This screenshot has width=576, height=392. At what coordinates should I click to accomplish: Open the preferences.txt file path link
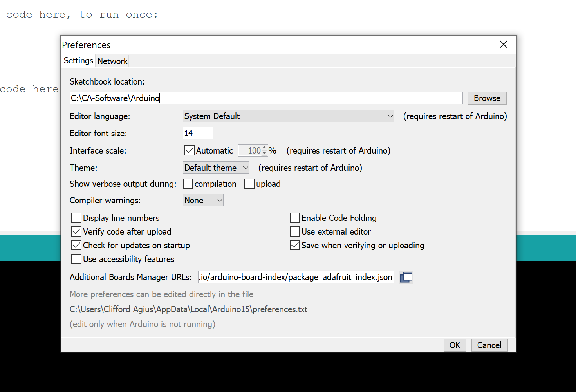(188, 309)
